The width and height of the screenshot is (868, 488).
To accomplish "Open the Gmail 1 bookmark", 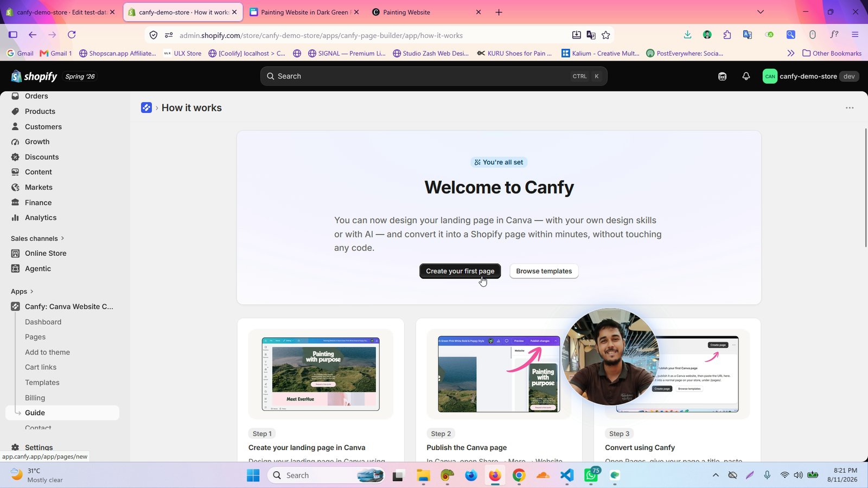I will [56, 53].
